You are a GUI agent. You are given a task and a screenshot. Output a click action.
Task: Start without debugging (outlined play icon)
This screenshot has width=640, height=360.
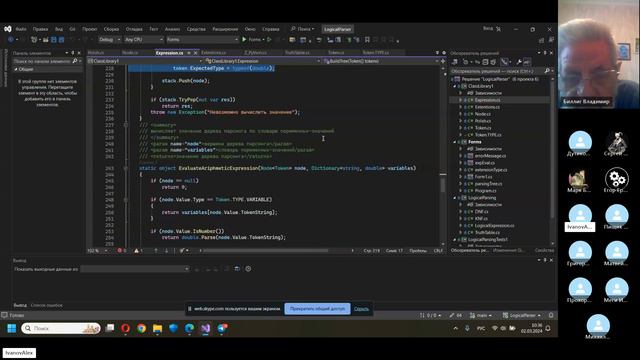[269, 40]
